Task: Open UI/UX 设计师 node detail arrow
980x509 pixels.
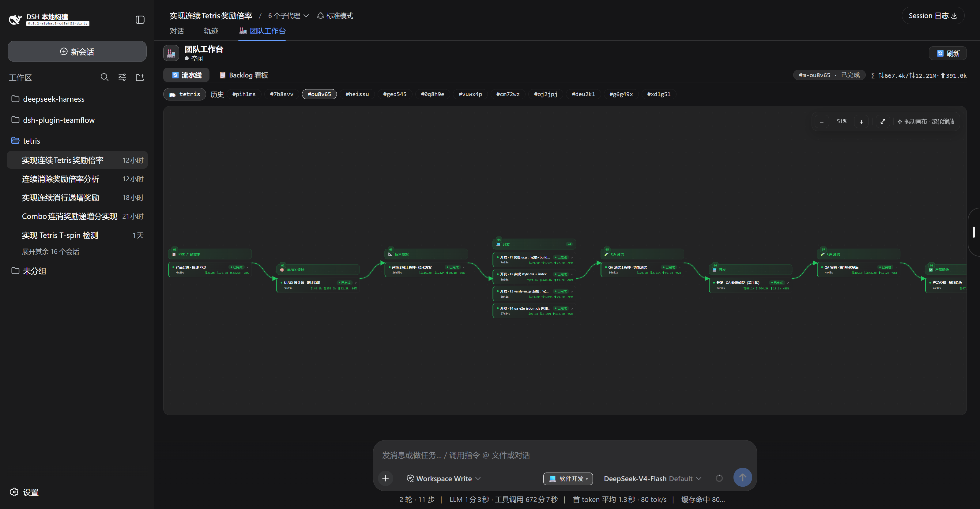Action: (355, 283)
